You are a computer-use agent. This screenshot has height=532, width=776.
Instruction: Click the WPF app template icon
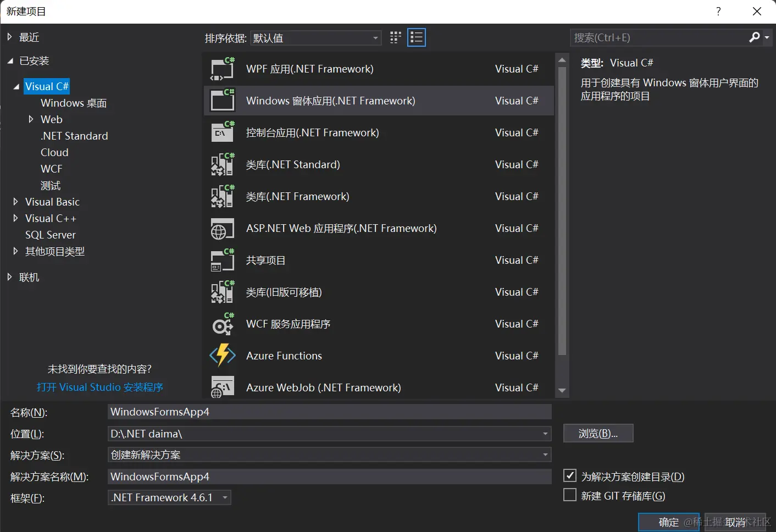(x=223, y=69)
